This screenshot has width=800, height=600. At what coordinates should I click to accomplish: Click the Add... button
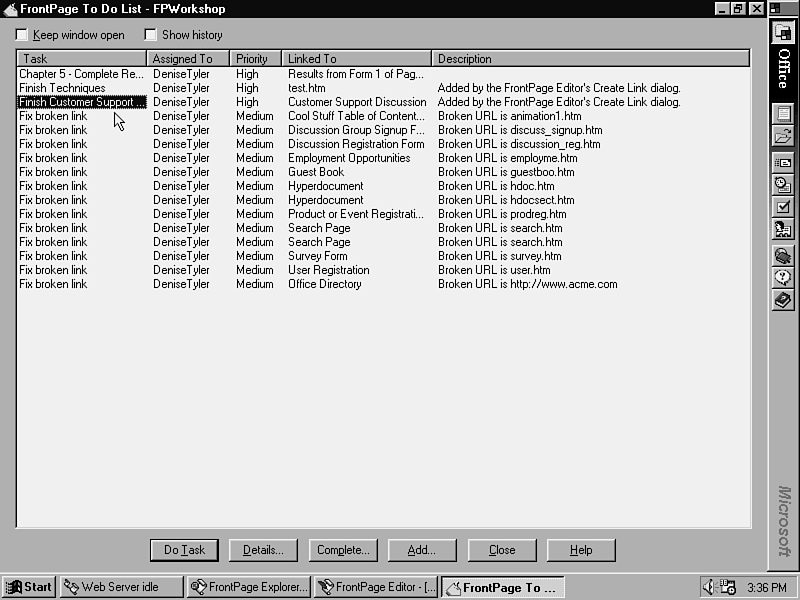tap(422, 550)
